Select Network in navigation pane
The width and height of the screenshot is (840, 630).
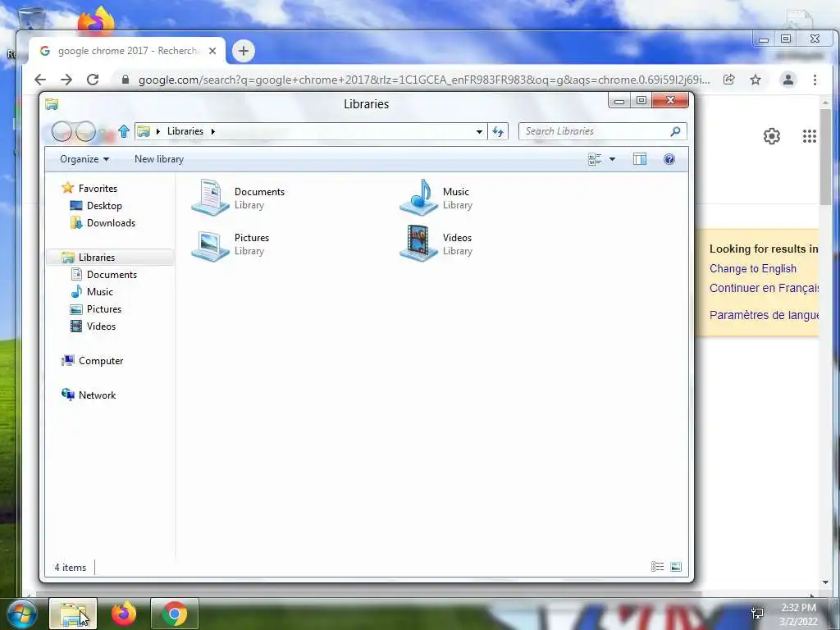(x=97, y=395)
